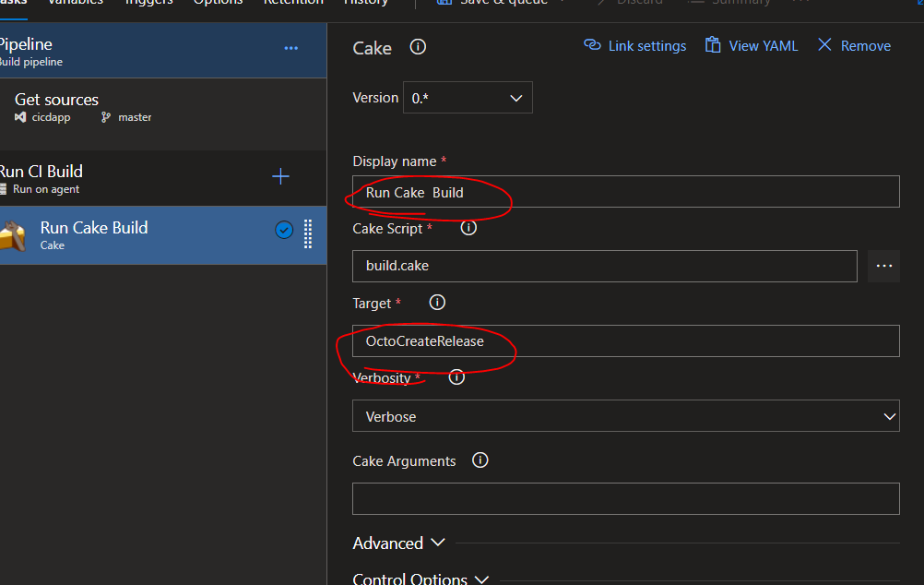Expand the Advanced section

point(398,543)
